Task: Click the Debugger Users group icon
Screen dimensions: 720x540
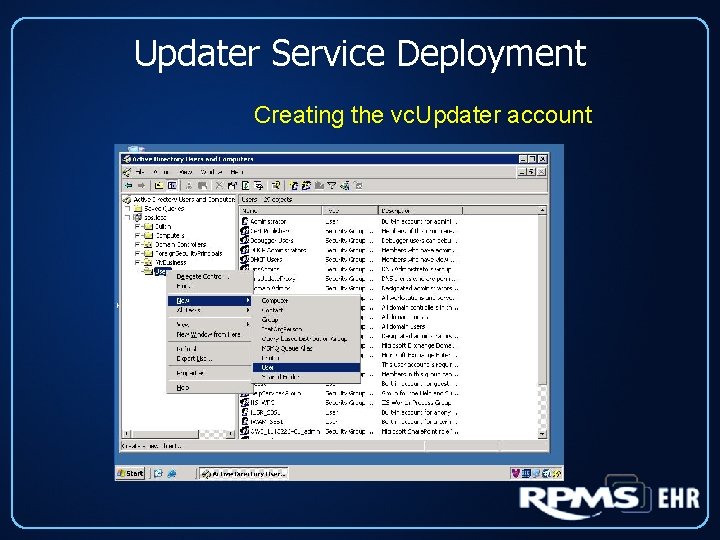Action: tap(245, 240)
